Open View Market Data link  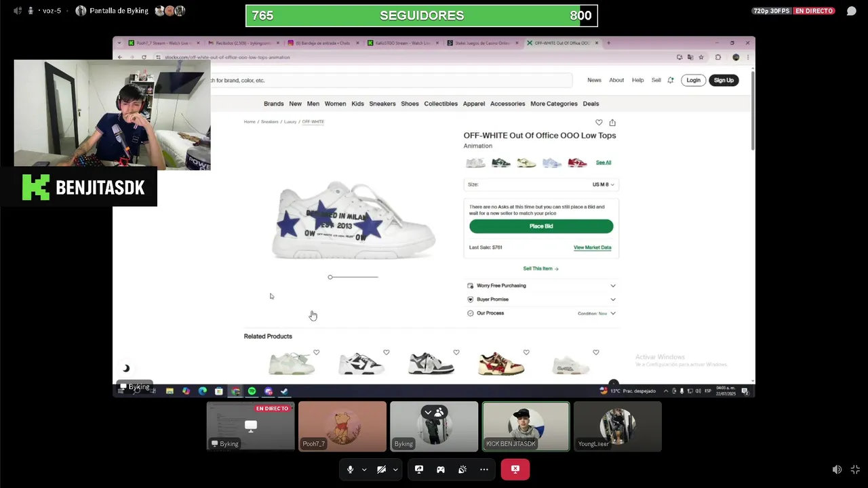click(x=592, y=247)
